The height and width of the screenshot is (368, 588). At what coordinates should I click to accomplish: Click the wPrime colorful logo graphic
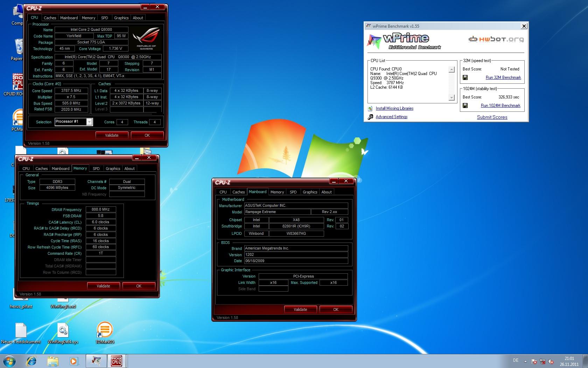374,41
